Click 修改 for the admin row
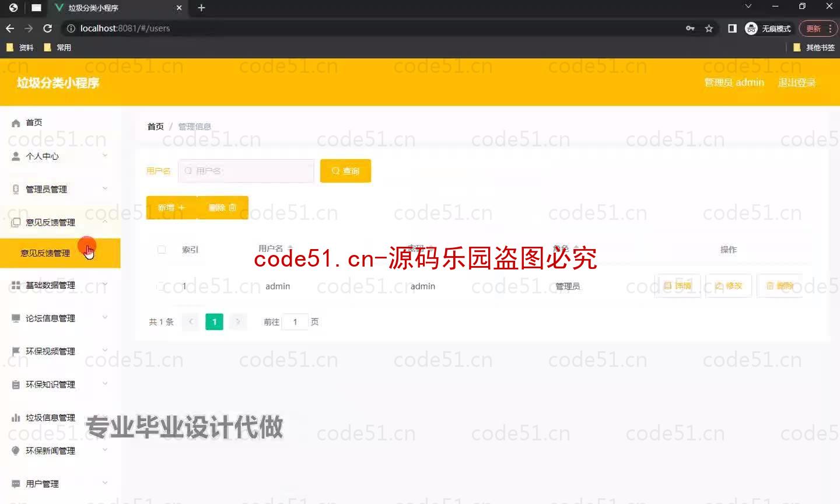 pos(729,286)
